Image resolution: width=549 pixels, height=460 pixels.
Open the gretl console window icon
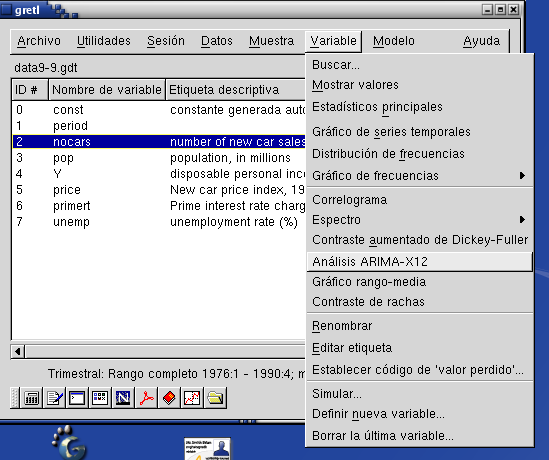[x=77, y=398]
